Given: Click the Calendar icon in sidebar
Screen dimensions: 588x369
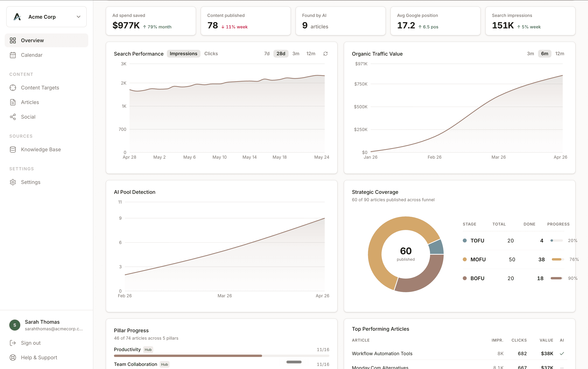Looking at the screenshot, I should click(x=13, y=55).
